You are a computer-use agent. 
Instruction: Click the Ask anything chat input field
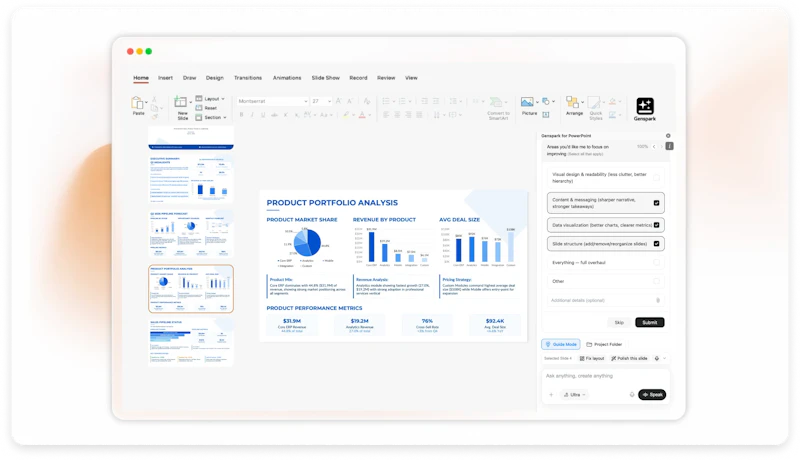coord(605,376)
